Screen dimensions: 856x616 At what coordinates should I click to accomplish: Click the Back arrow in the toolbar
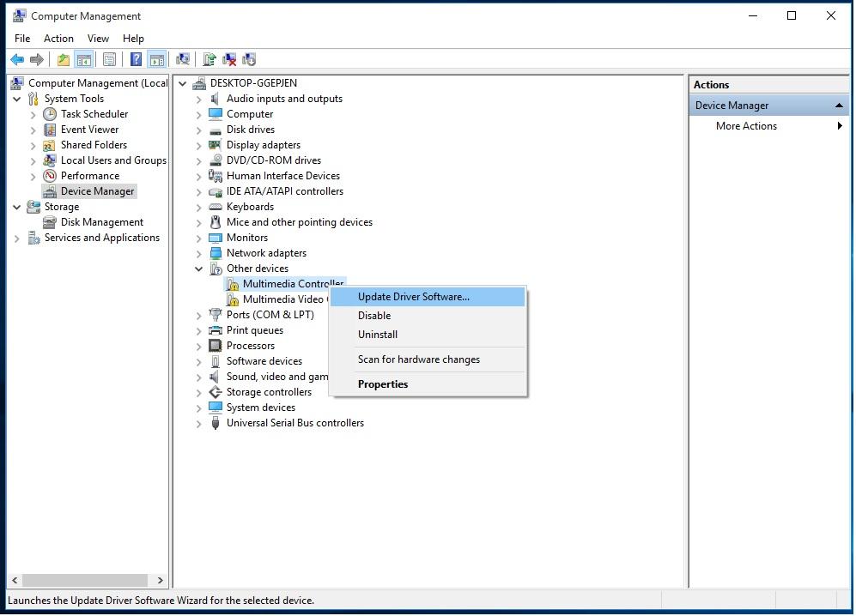17,59
